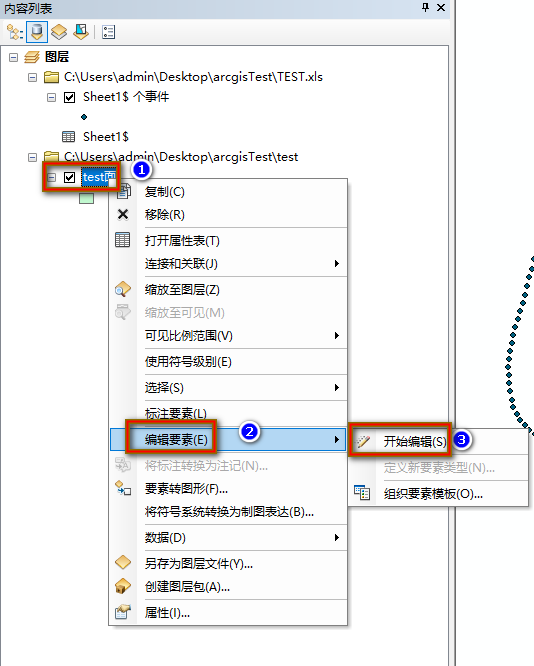Viewport: 534px width, 666px height.
Task: Collapse the 图层 root tree node
Action: (14, 57)
